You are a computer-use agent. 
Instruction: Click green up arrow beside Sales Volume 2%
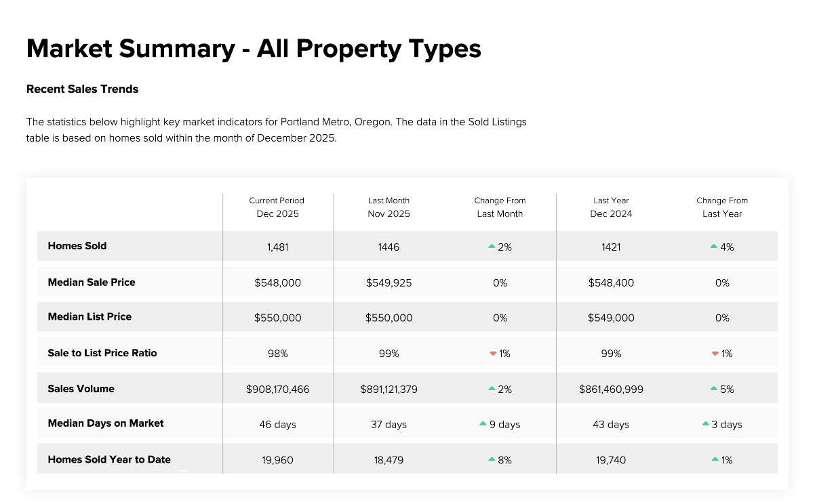coord(492,389)
